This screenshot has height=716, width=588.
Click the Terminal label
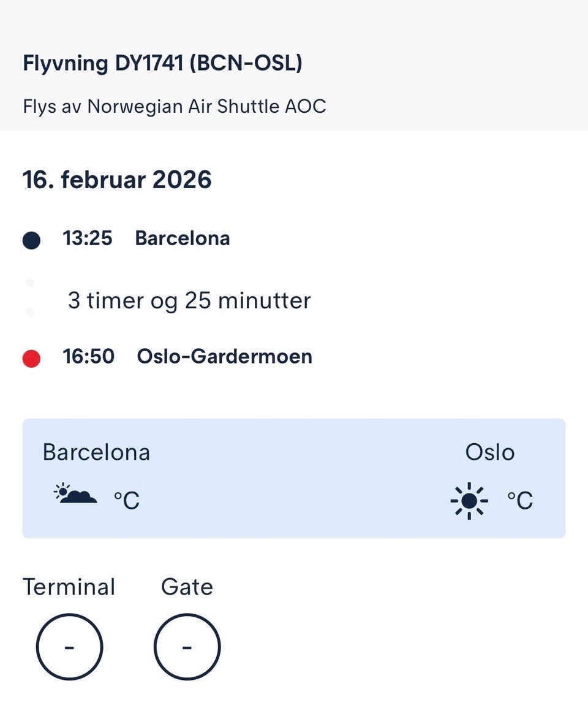coord(69,587)
